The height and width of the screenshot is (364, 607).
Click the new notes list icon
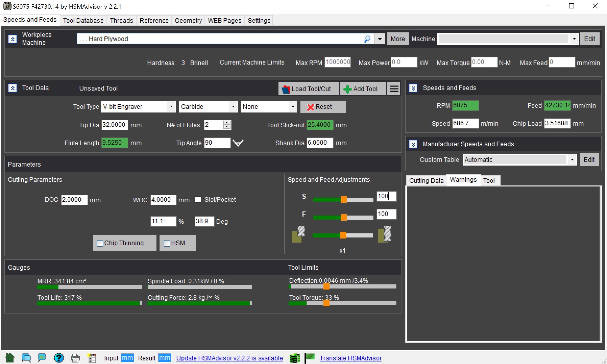[x=91, y=358]
